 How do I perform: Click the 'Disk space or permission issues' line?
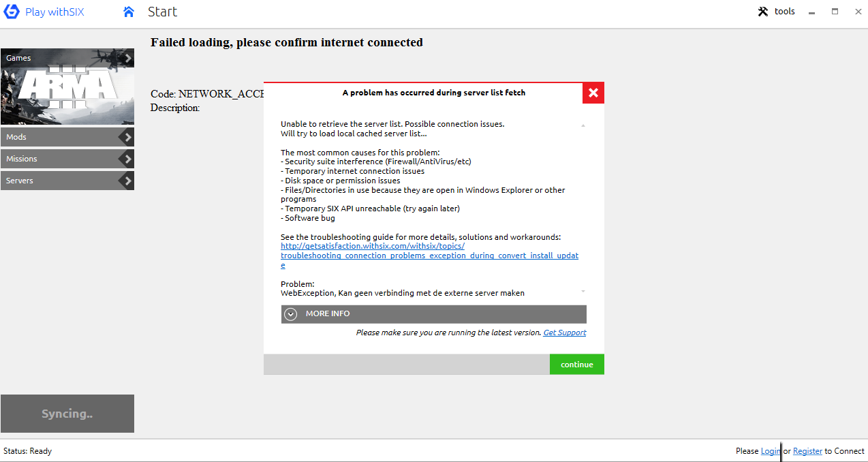(341, 181)
